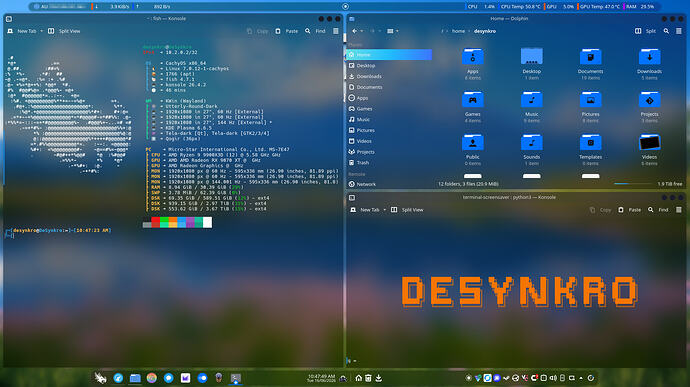
Task: Select the Videos folder thumbnail in file view
Action: [650, 142]
